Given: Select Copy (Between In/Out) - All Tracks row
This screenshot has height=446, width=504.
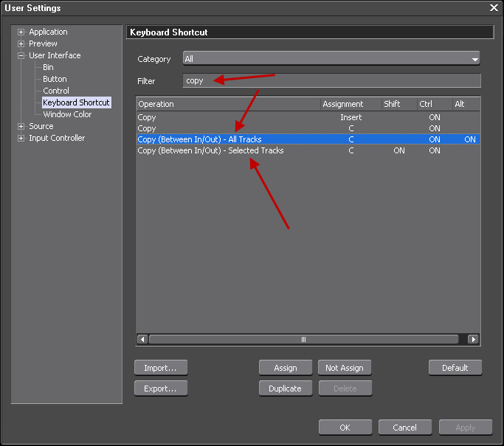Looking at the screenshot, I should click(x=308, y=139).
